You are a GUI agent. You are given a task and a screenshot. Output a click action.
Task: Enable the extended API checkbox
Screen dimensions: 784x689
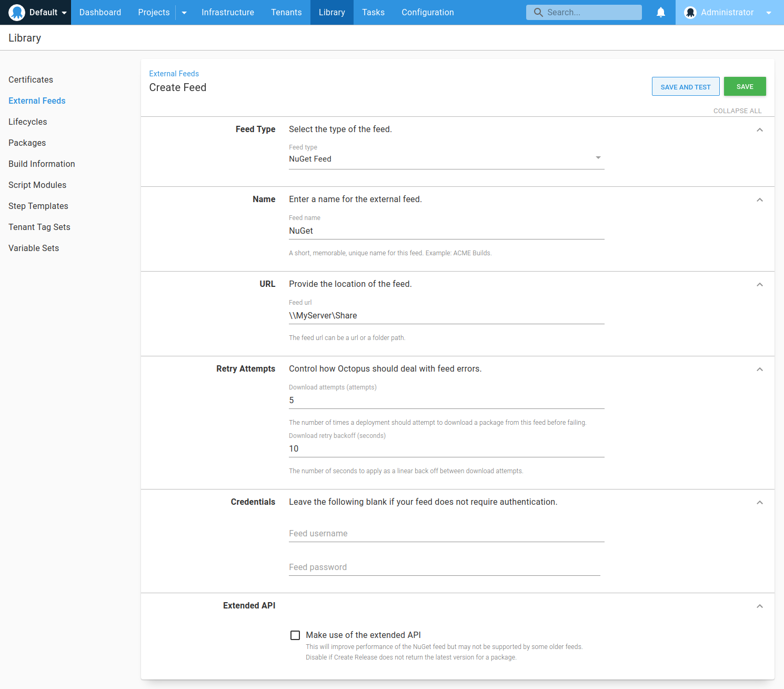pos(295,635)
